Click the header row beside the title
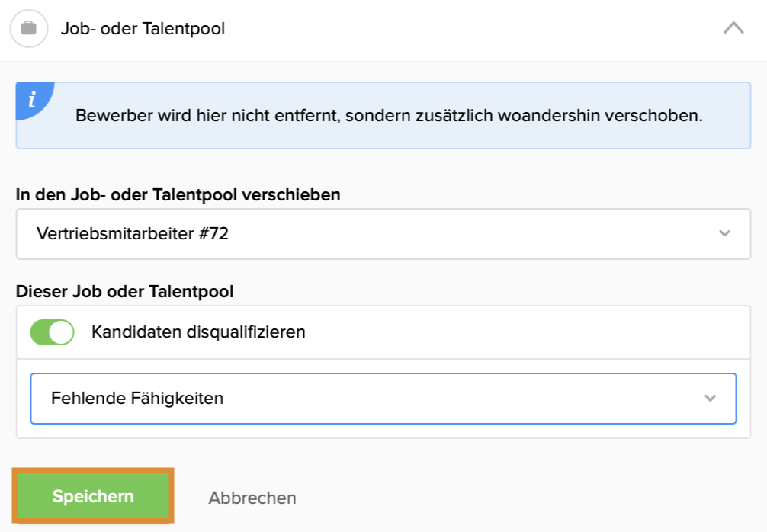This screenshot has height=532, width=767. tap(470, 29)
